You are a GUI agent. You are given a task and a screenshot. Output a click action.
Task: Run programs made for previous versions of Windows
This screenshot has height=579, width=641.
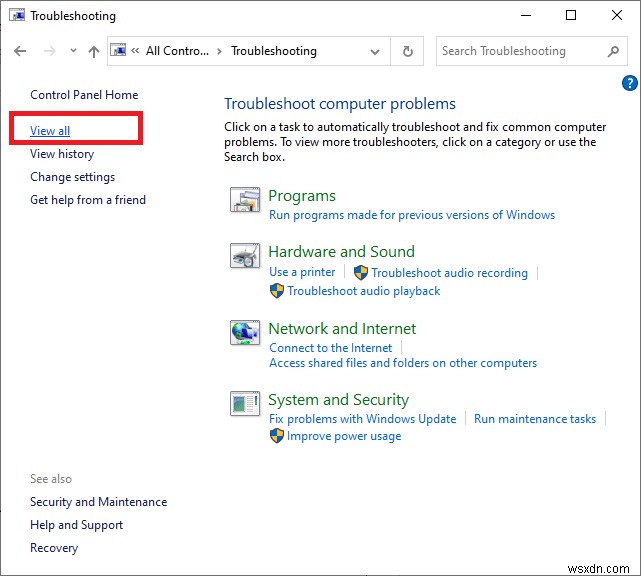412,215
